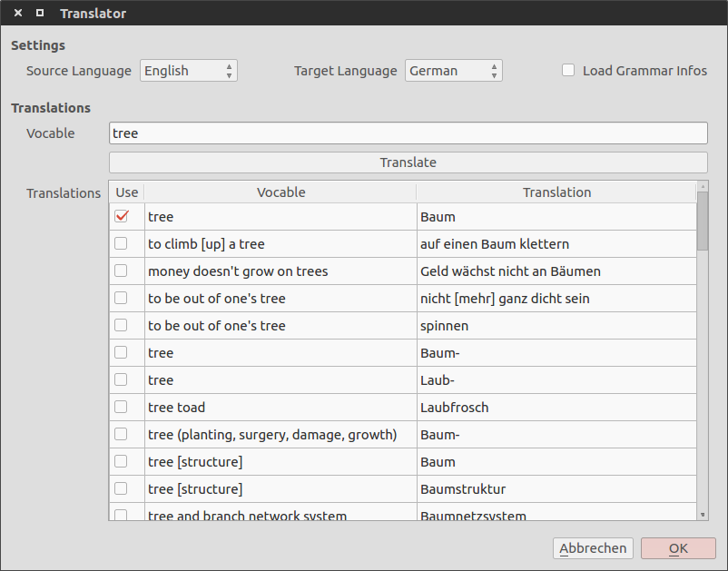This screenshot has width=728, height=571.
Task: Confirm with the OK button
Action: tap(678, 548)
